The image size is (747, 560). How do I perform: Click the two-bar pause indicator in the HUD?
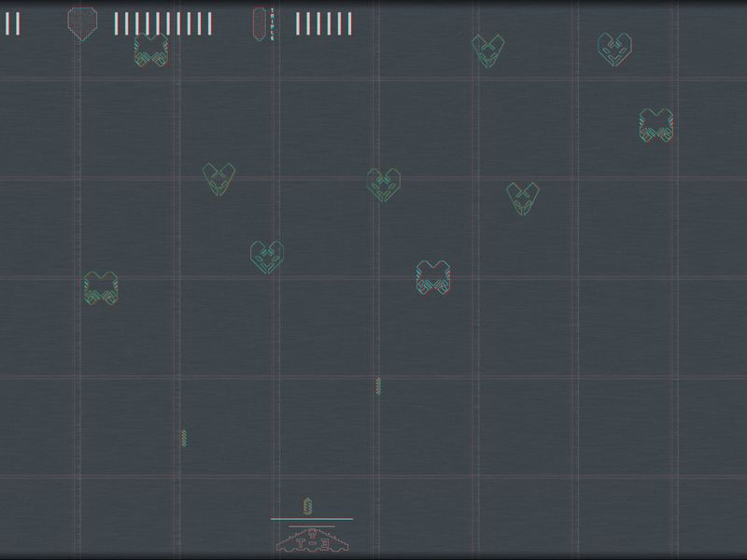13,24
